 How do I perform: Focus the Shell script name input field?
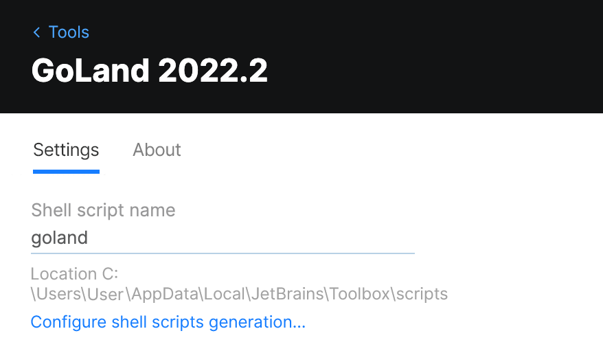(223, 238)
